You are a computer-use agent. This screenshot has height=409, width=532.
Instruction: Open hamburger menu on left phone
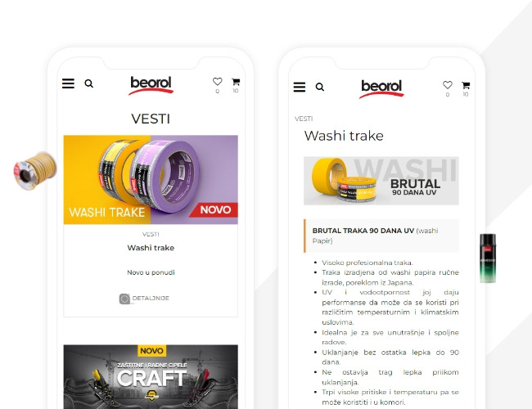tap(68, 83)
